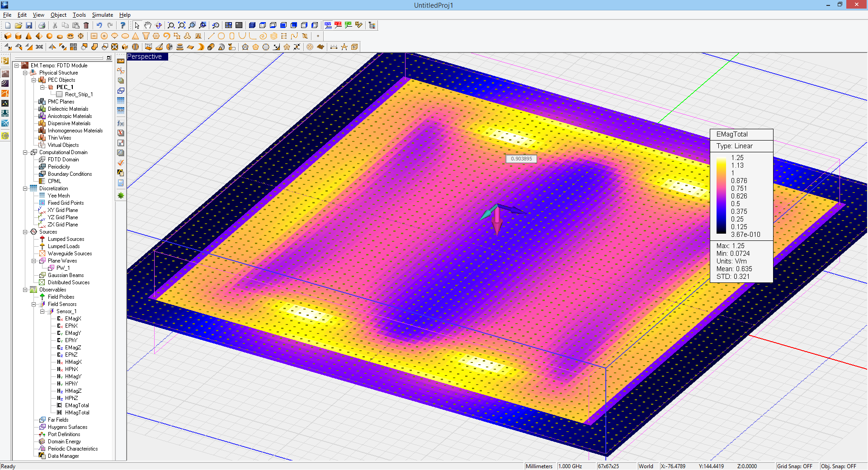
Task: Open the Simulate menu
Action: 102,15
